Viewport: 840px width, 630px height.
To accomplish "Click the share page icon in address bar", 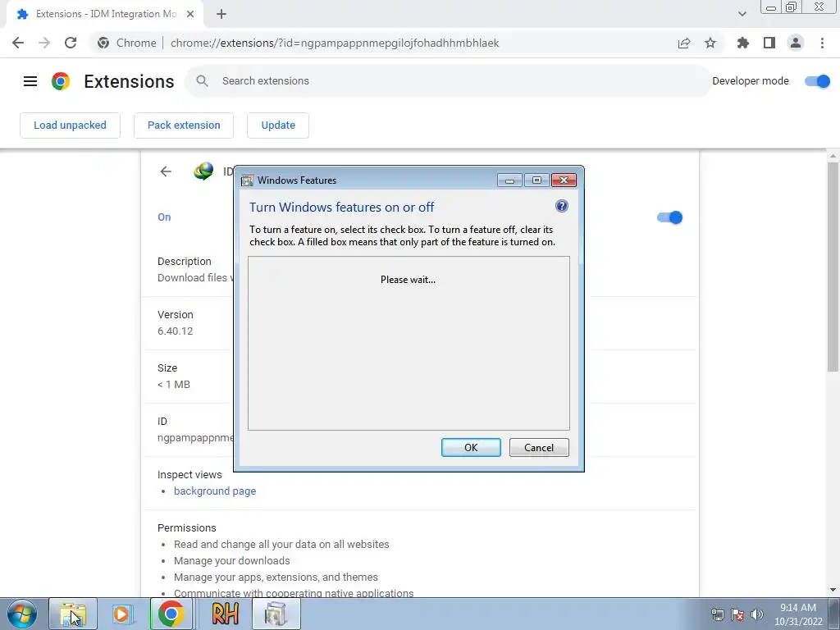I will [x=684, y=43].
